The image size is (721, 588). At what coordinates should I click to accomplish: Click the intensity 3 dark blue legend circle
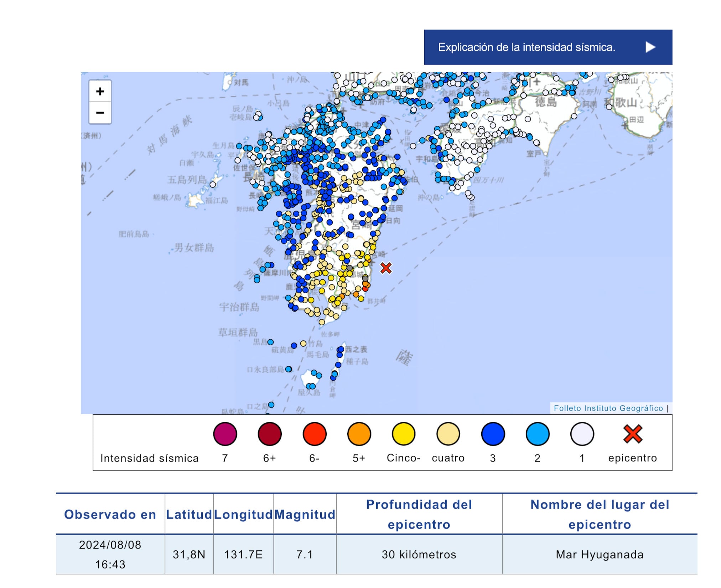(x=493, y=434)
